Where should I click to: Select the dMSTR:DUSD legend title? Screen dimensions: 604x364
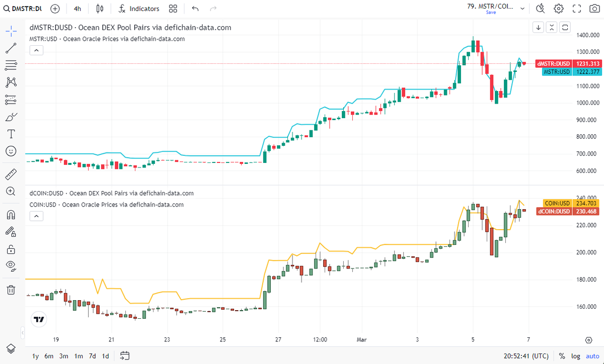click(x=130, y=28)
